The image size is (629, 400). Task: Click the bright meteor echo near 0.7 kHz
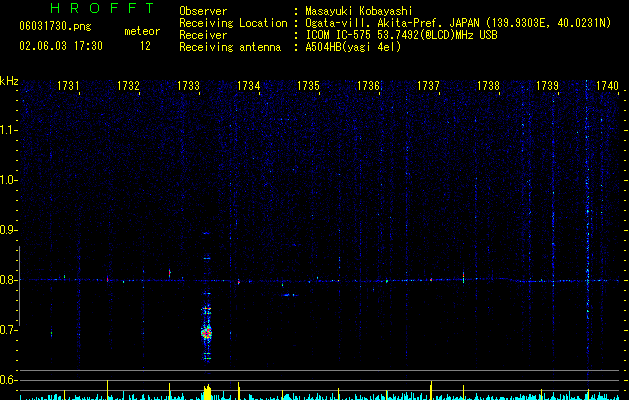click(x=207, y=333)
